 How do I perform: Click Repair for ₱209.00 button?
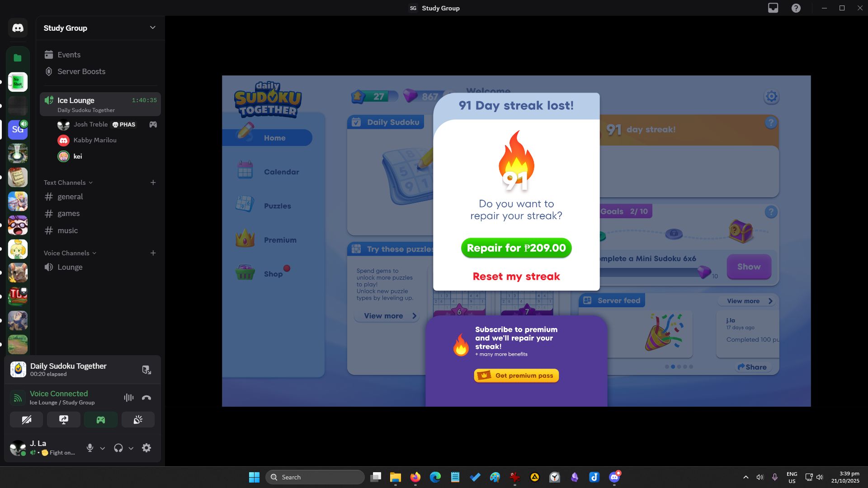[x=516, y=248]
